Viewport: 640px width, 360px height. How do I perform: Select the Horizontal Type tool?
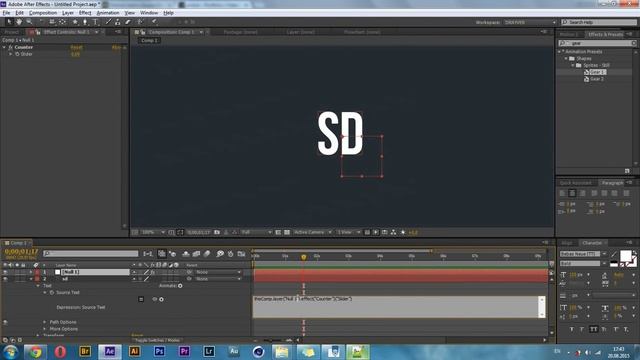(x=96, y=22)
